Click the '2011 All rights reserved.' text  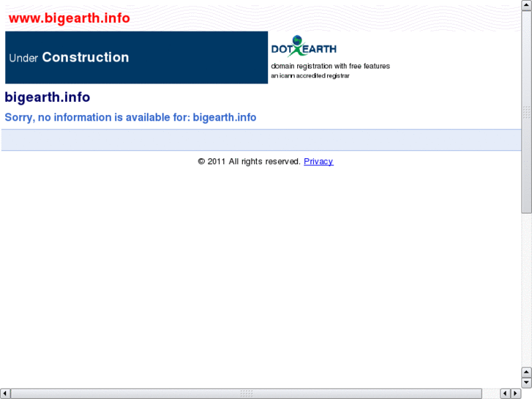[250, 161]
